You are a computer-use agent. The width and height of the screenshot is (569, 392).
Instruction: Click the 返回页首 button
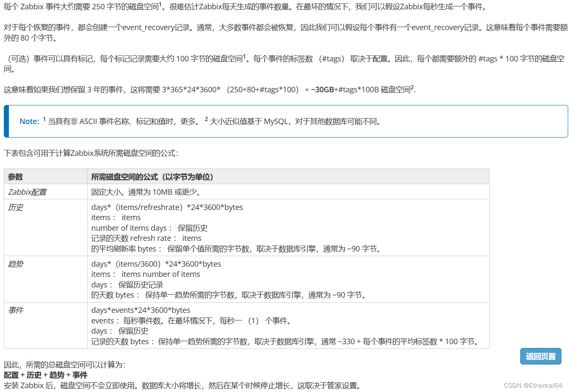(x=541, y=356)
